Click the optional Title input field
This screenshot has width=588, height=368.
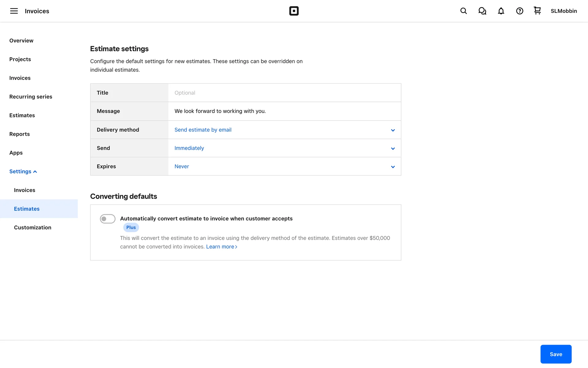(x=284, y=93)
